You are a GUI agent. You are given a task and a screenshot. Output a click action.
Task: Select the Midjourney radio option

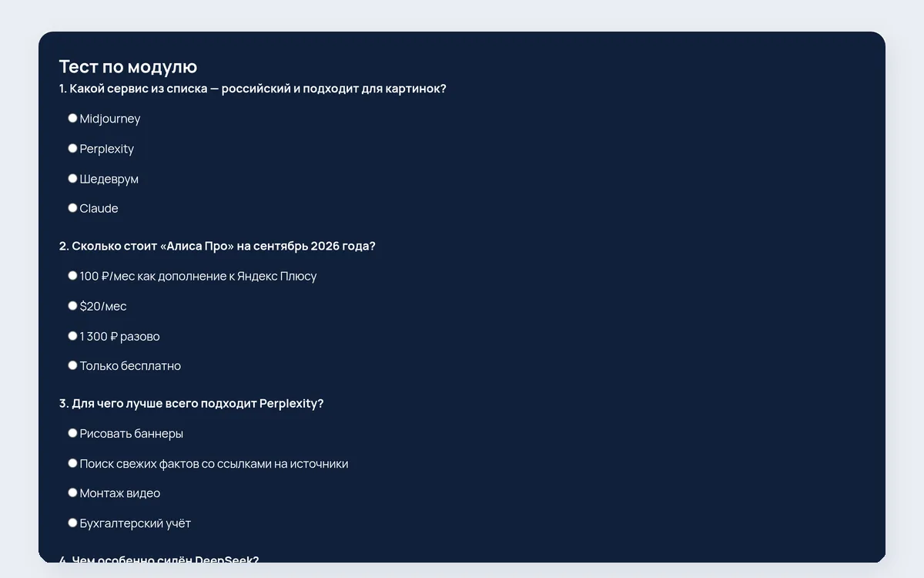[72, 118]
